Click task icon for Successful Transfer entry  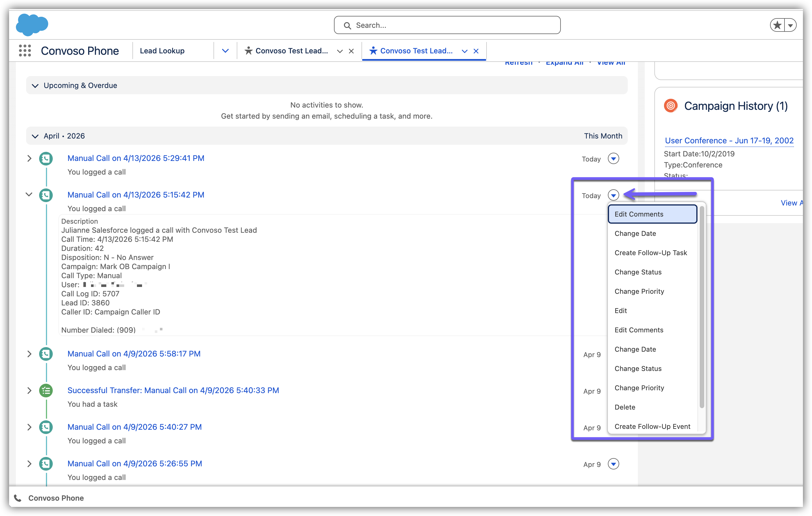coord(46,391)
